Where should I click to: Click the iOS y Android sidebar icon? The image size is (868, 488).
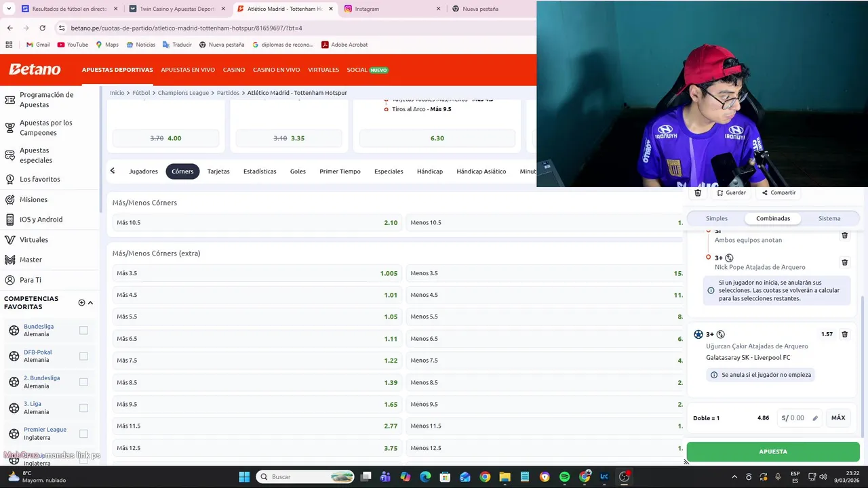tap(9, 220)
